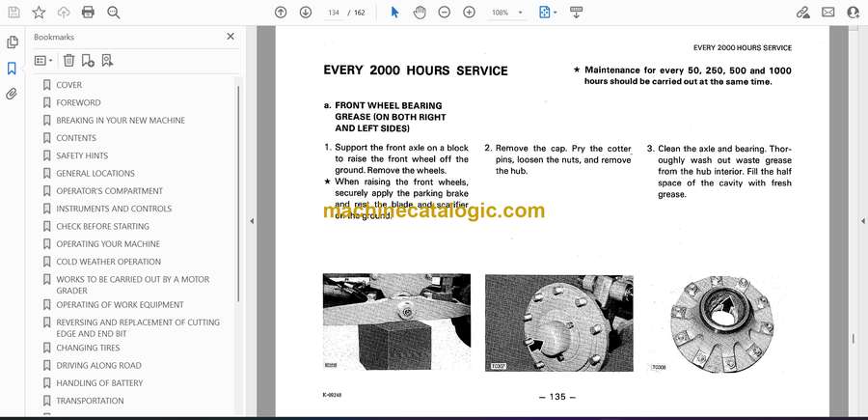Open the Page Thumbnails panel icon
The height and width of the screenshot is (420, 868).
(x=12, y=42)
